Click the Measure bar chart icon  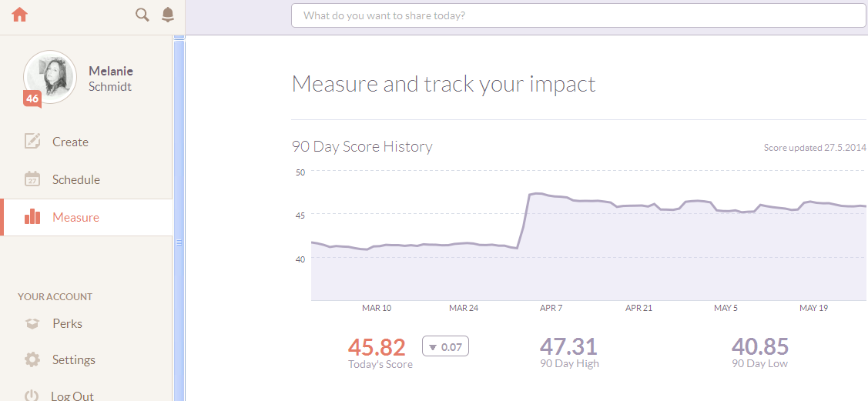(32, 217)
